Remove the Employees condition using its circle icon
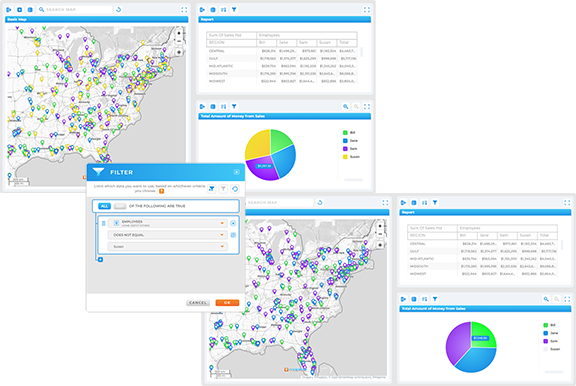Screen dimensions: 576x386 coord(233,223)
